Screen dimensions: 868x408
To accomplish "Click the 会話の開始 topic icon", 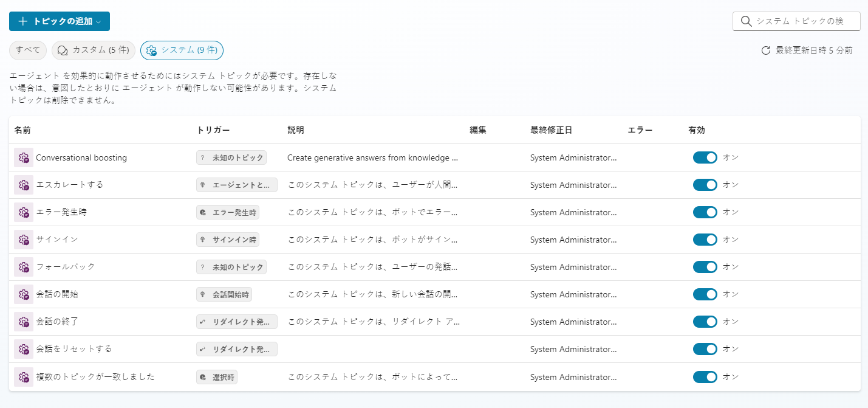I will (24, 294).
